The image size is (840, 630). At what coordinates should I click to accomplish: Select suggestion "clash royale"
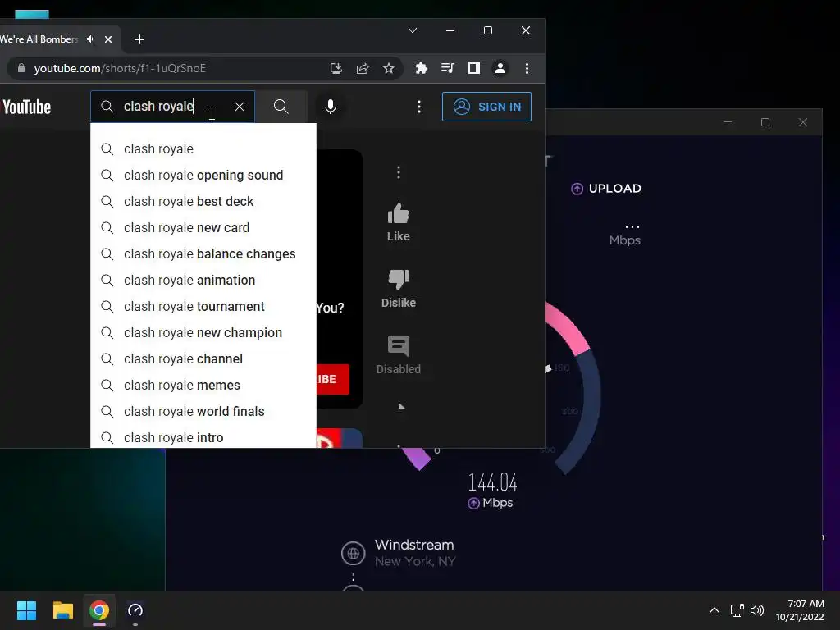[x=203, y=149]
